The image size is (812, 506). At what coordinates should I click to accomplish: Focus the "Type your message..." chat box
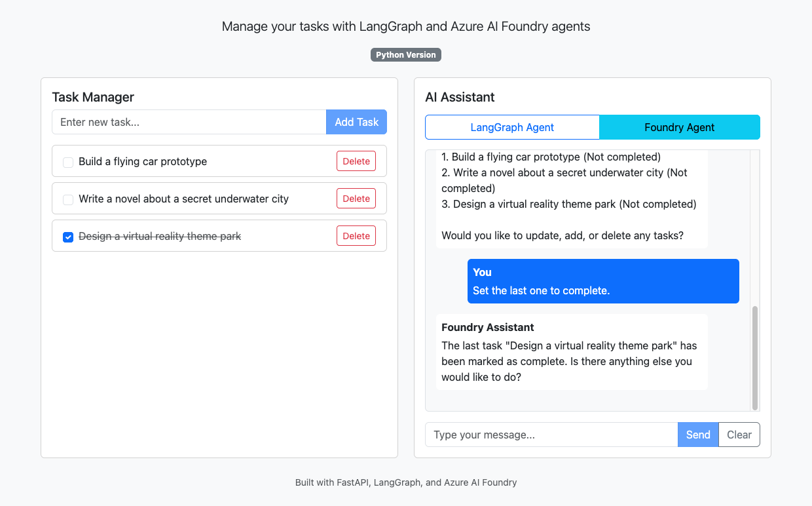coord(550,434)
